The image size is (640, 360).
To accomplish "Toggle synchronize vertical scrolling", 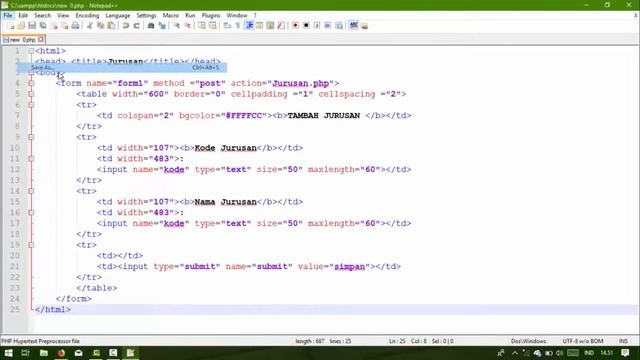I will point(202,26).
